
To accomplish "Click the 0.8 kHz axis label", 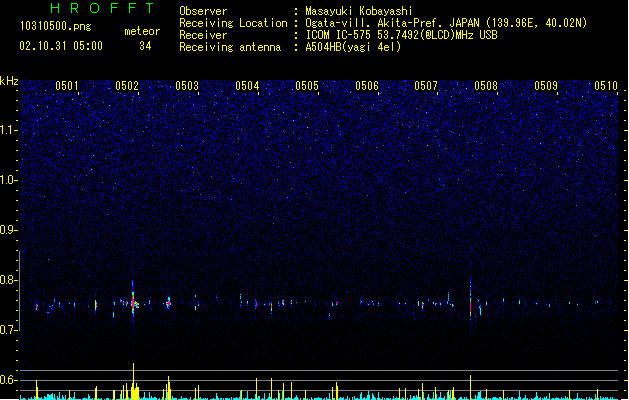I will click(x=9, y=280).
